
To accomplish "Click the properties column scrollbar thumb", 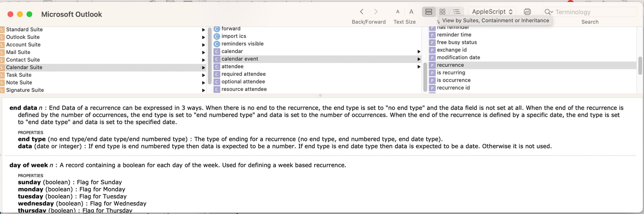I will coord(640,65).
